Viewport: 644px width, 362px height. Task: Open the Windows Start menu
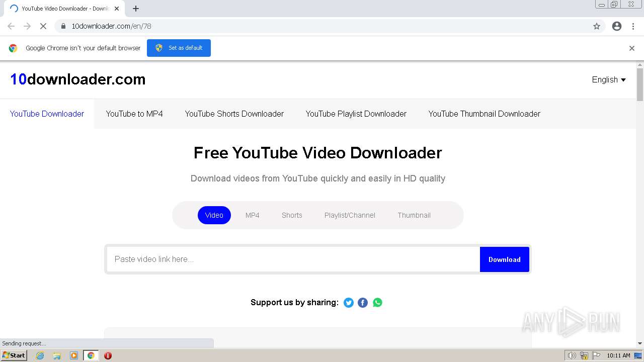(x=14, y=355)
